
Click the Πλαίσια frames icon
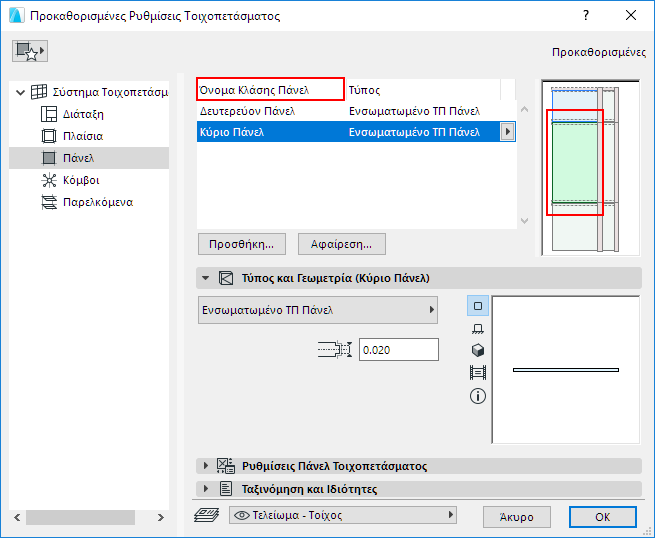pos(49,136)
